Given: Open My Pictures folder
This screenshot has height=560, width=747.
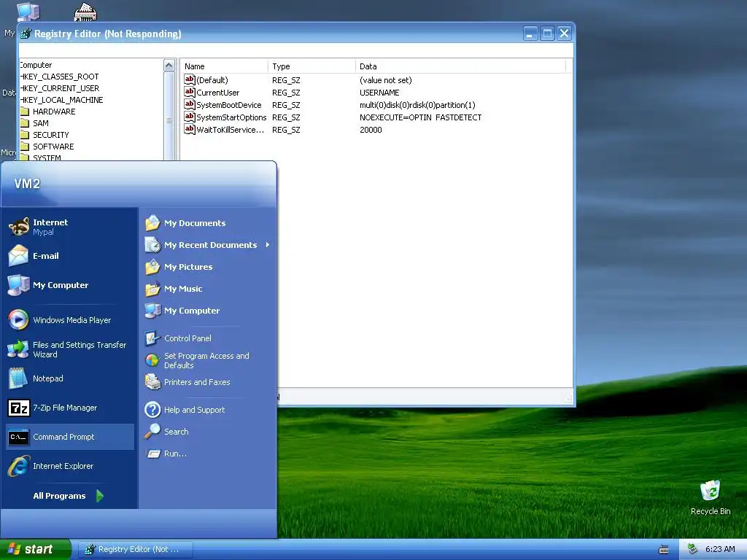Looking at the screenshot, I should (x=209, y=267).
